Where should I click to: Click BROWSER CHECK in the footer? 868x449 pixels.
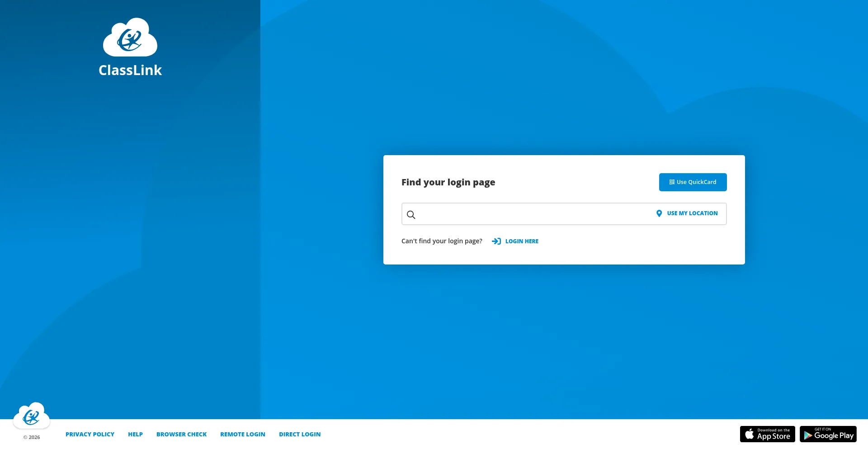point(181,434)
